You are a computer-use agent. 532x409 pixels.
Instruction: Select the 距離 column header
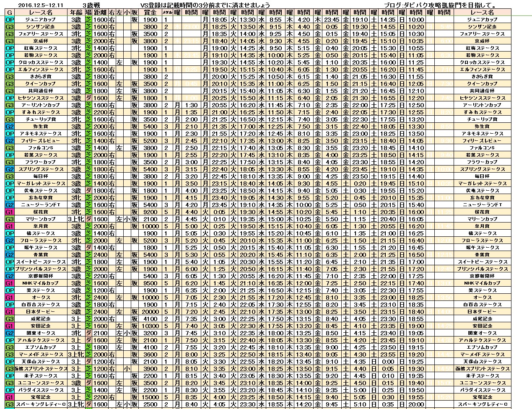tap(101, 13)
